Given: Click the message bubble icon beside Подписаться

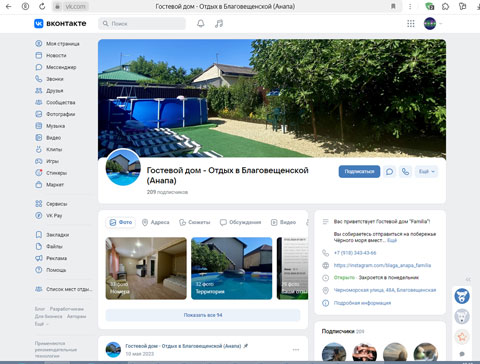Looking at the screenshot, I should coord(389,172).
